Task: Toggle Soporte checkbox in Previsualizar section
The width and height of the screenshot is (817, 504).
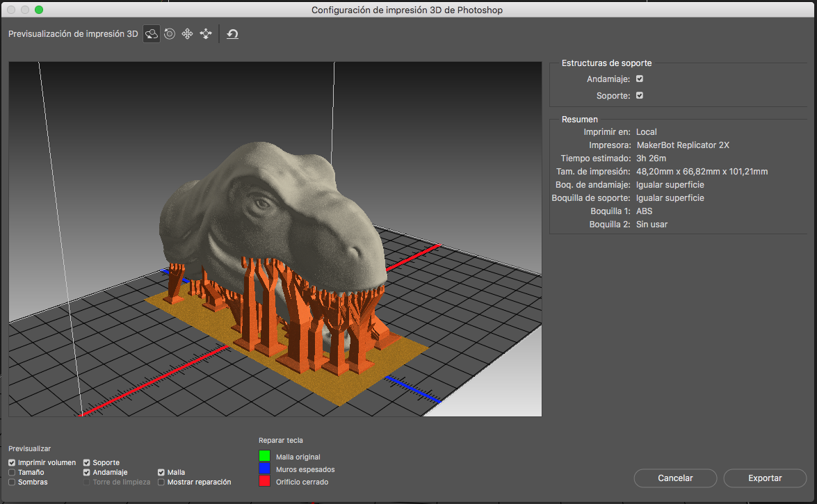Action: [x=87, y=462]
